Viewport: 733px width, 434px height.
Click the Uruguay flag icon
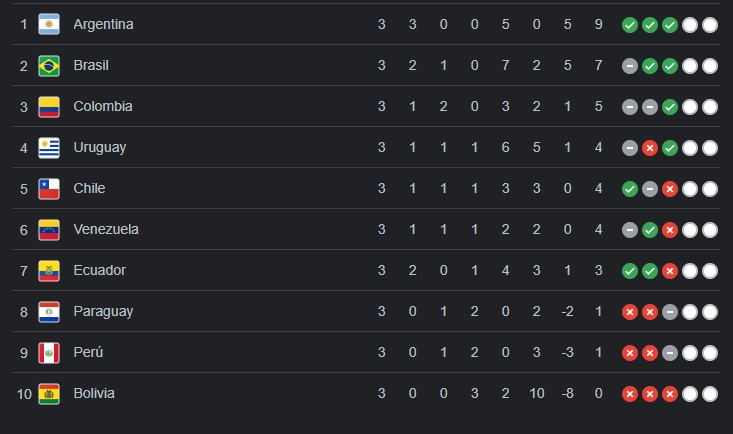(49, 148)
